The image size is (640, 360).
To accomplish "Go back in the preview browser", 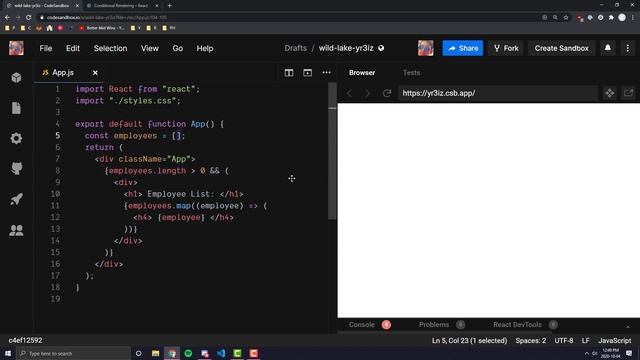I will click(349, 93).
